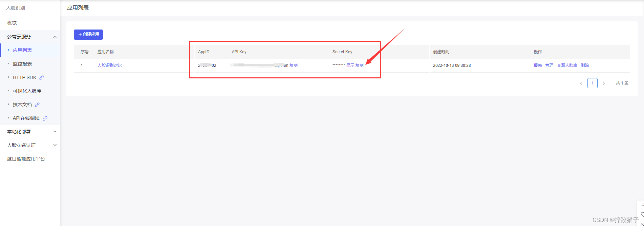644x226 pixels.
Task: Click the 创建应用 button
Action: pos(88,34)
